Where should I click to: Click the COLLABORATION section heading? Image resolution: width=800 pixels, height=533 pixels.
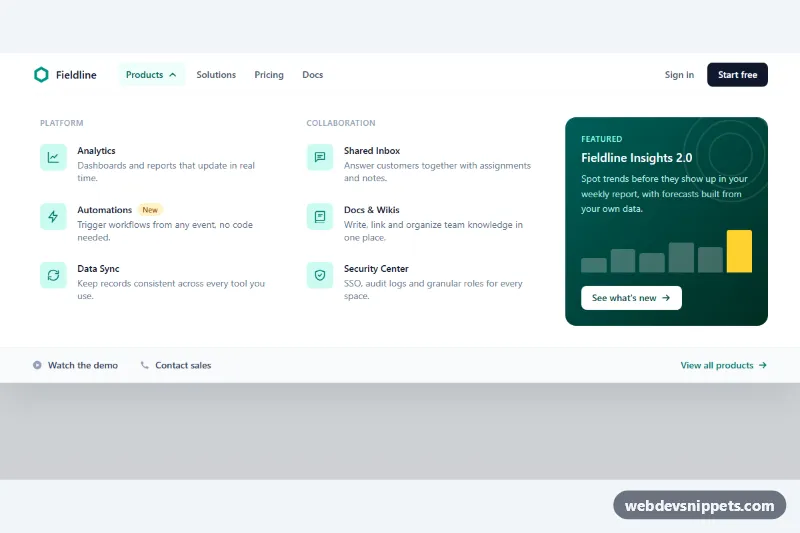(x=341, y=123)
